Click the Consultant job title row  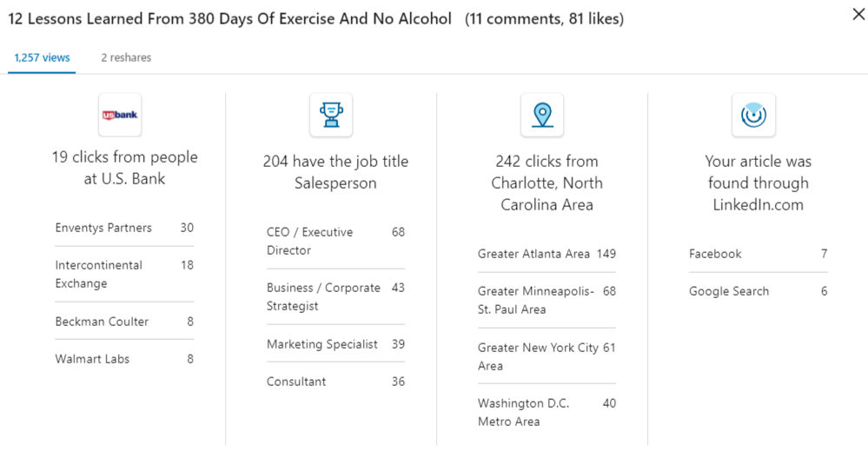point(335,382)
